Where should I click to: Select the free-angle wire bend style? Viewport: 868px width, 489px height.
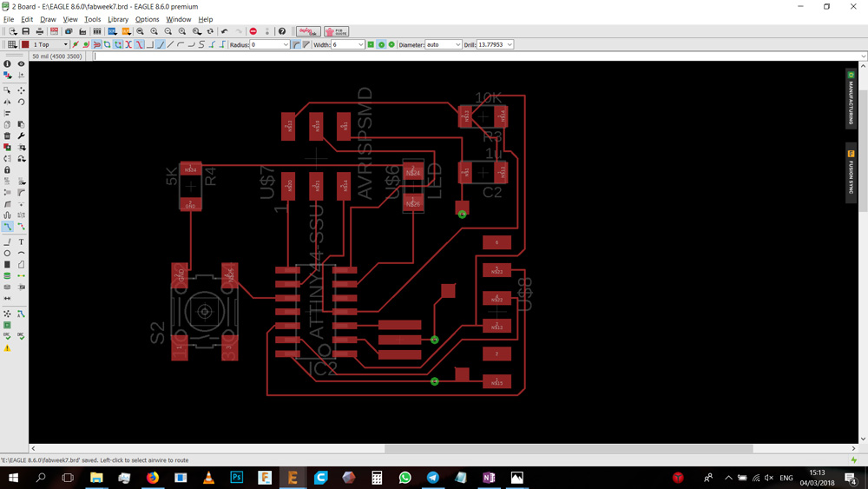170,44
